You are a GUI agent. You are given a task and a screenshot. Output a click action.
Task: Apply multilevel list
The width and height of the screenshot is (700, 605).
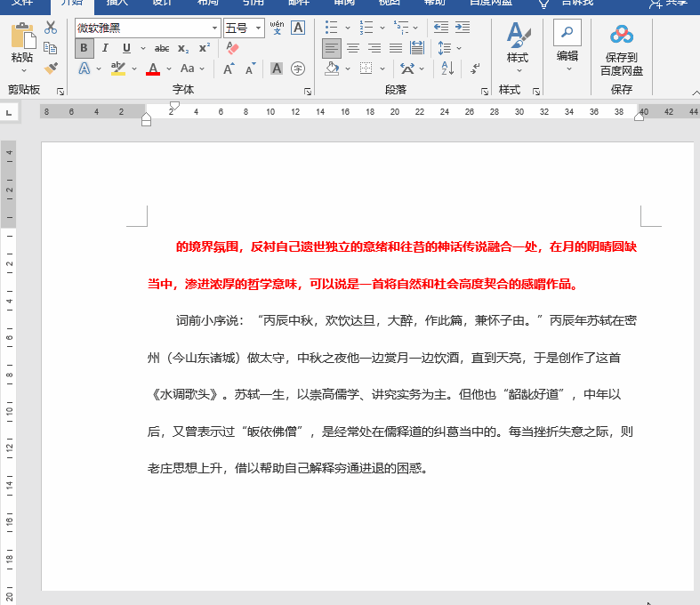(401, 28)
